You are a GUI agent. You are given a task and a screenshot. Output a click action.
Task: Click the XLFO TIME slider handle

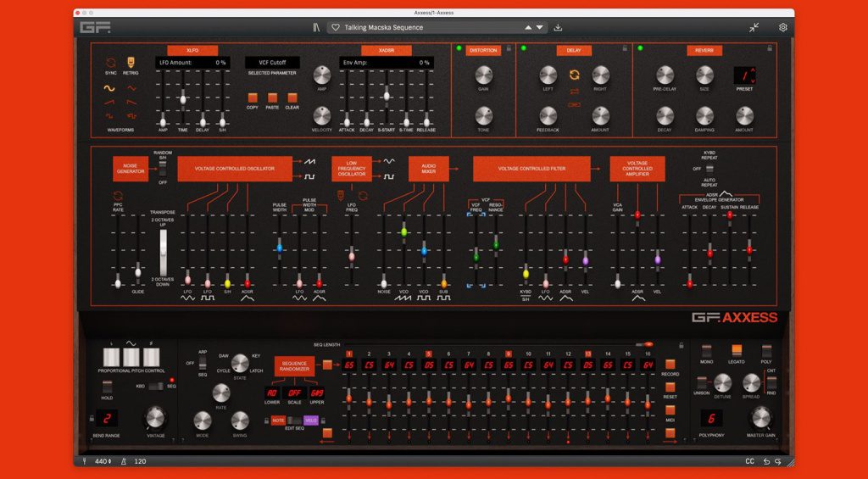[183, 99]
